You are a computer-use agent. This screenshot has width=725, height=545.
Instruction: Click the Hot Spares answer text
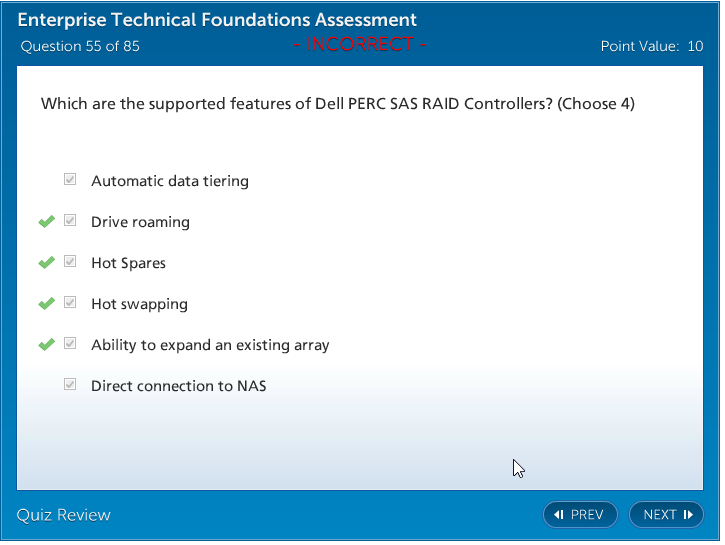128,263
